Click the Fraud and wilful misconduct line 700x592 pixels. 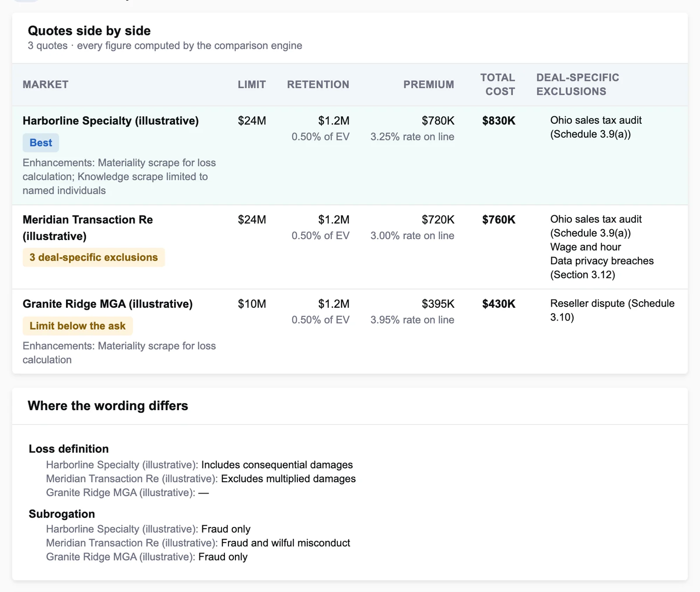click(198, 543)
